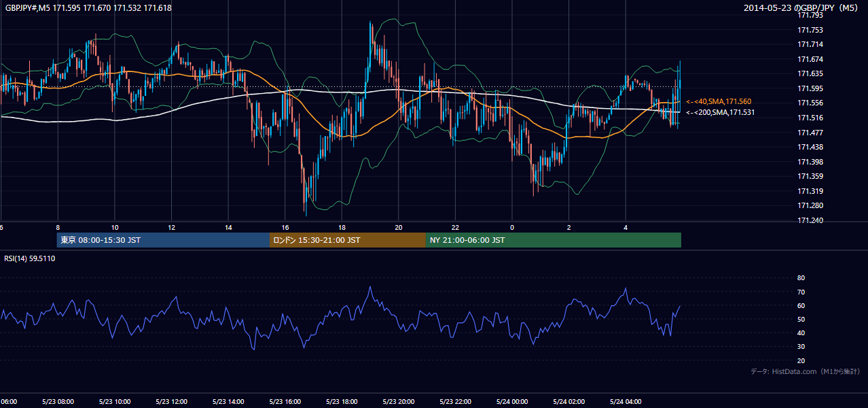Click price axis label 171.319
868x408 pixels.
pyautogui.click(x=809, y=191)
